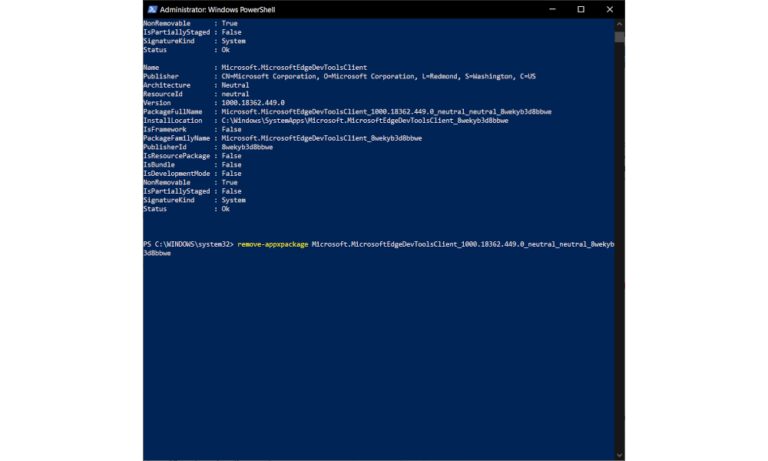Click the 'Publisher' property label

point(161,76)
